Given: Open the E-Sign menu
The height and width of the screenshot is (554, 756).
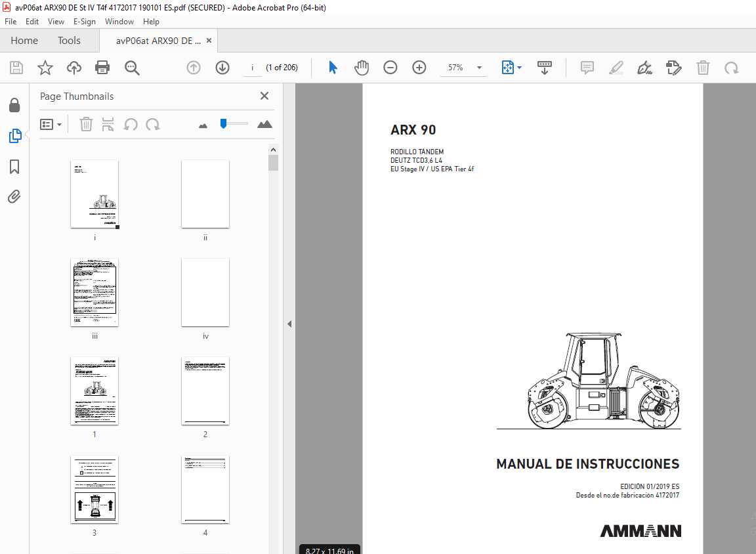Looking at the screenshot, I should pos(85,22).
